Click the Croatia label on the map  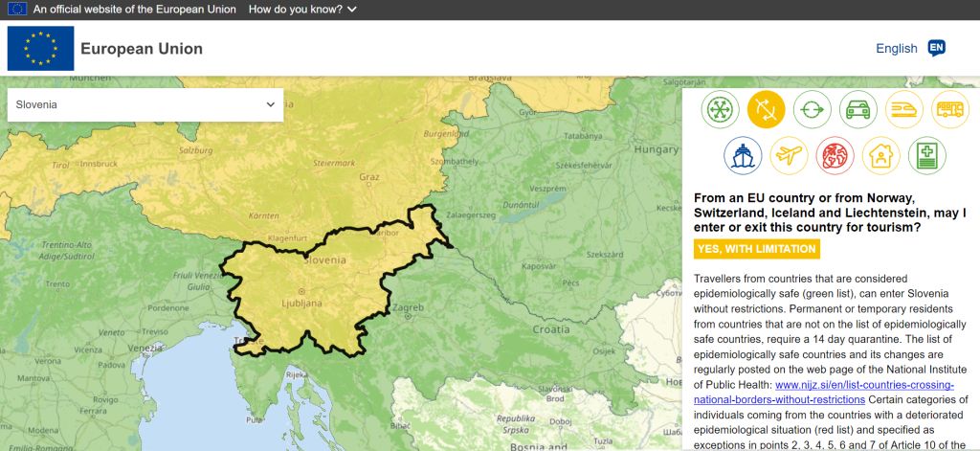550,329
